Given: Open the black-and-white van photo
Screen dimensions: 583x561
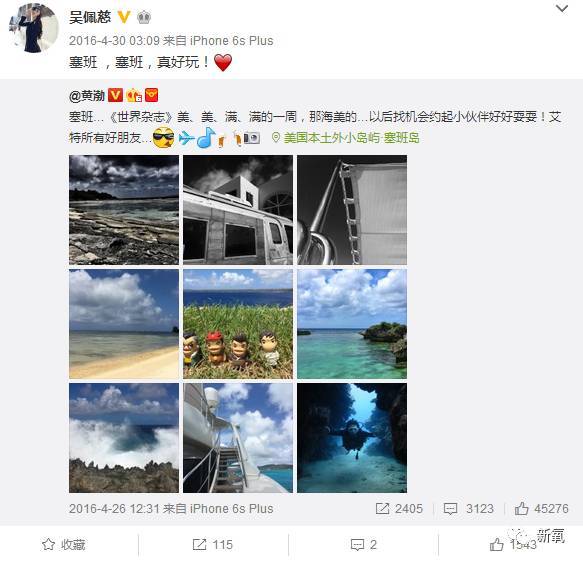Looking at the screenshot, I should pyautogui.click(x=238, y=210).
